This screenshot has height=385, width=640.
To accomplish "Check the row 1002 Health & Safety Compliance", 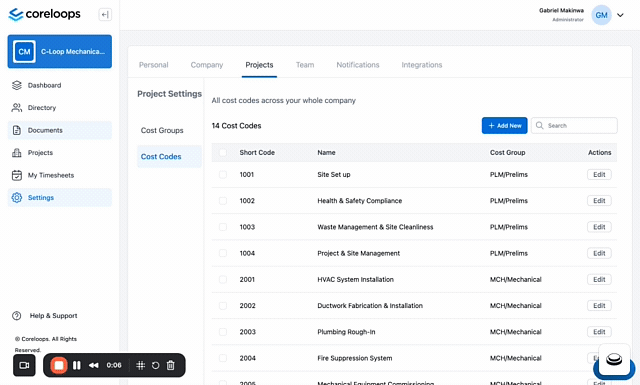I will coord(223,200).
